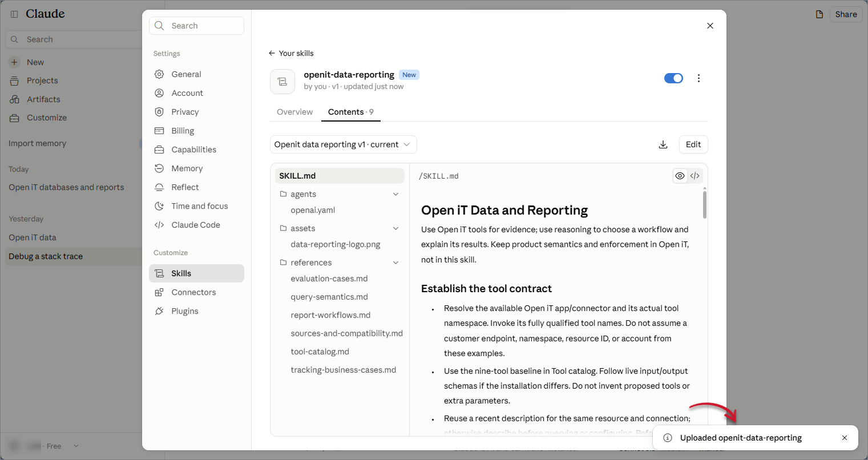Open Capabilities settings
This screenshot has width=868, height=460.
[x=196, y=150]
